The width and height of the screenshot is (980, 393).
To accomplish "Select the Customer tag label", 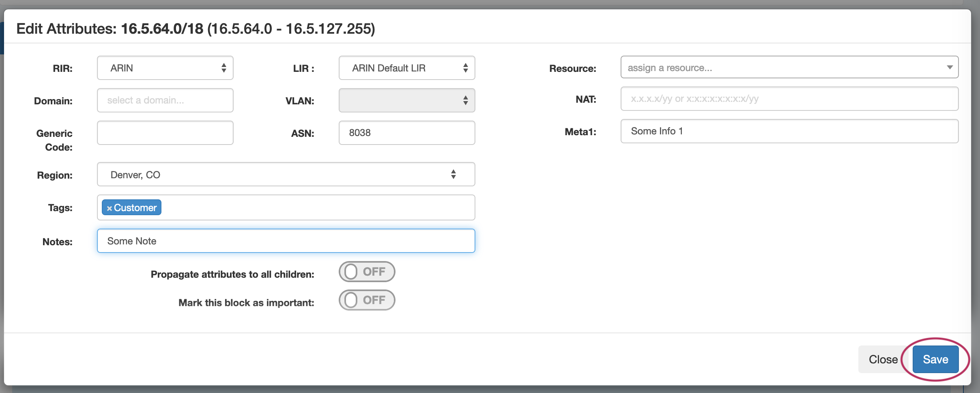I will (x=135, y=207).
